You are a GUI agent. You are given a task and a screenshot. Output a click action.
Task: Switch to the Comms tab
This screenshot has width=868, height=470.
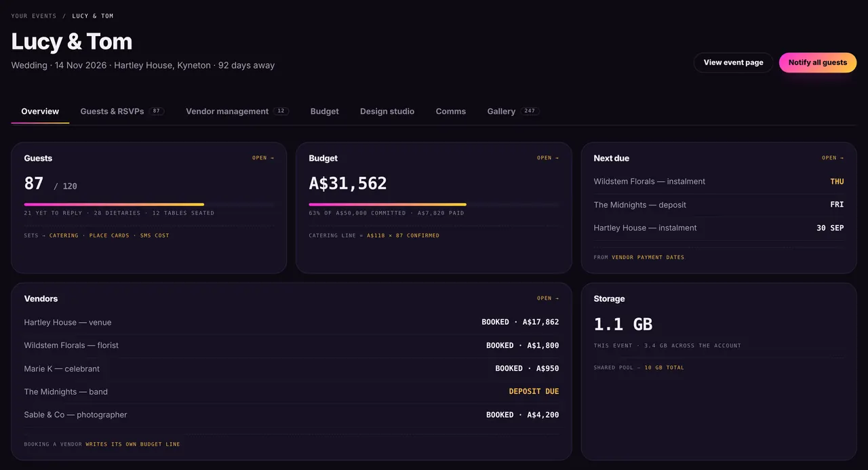click(451, 111)
